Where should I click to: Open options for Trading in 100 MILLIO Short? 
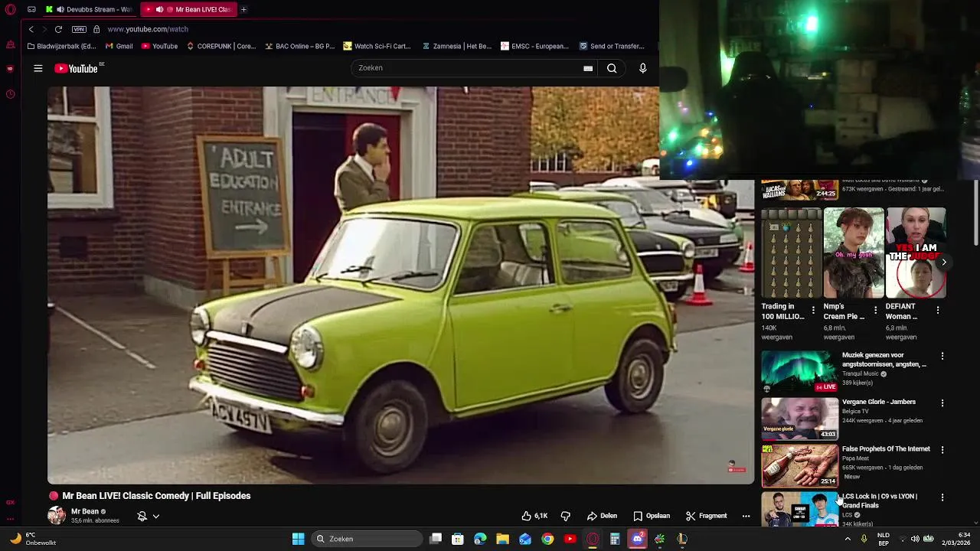(x=813, y=310)
